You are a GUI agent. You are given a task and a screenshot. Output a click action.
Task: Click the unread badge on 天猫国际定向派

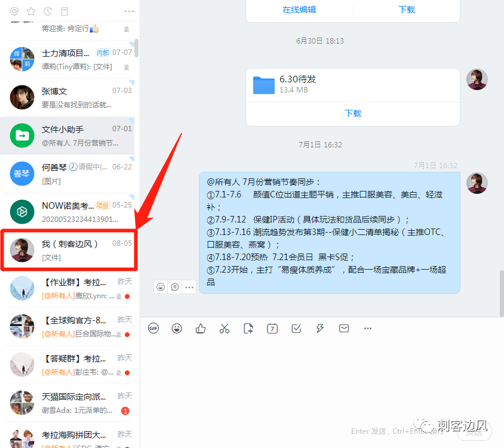point(125,411)
